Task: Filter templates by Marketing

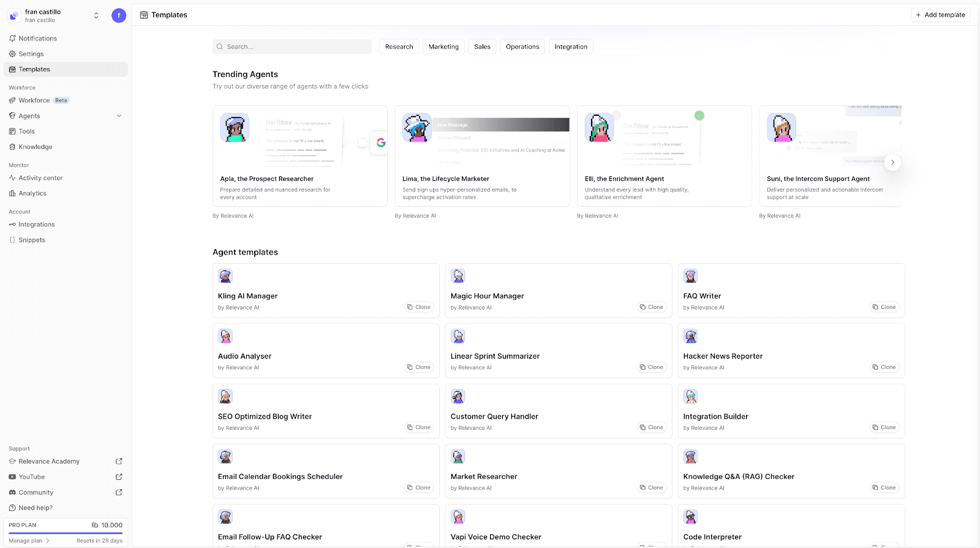Action: pyautogui.click(x=443, y=47)
